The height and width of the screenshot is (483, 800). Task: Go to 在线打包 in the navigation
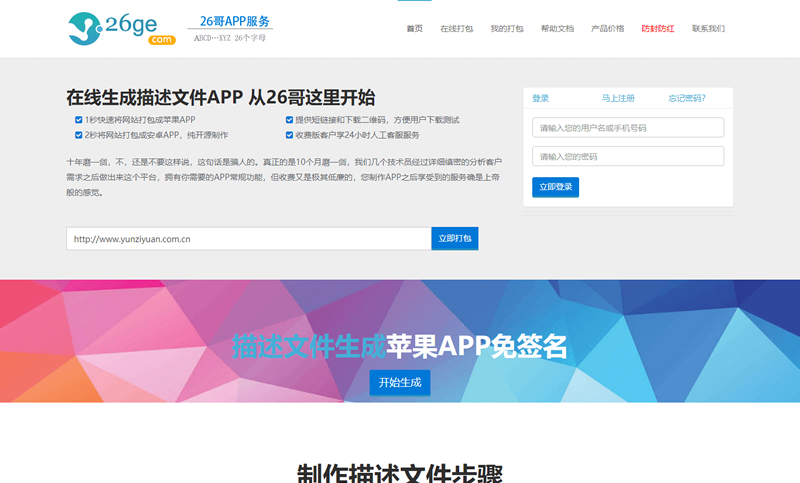[x=456, y=29]
